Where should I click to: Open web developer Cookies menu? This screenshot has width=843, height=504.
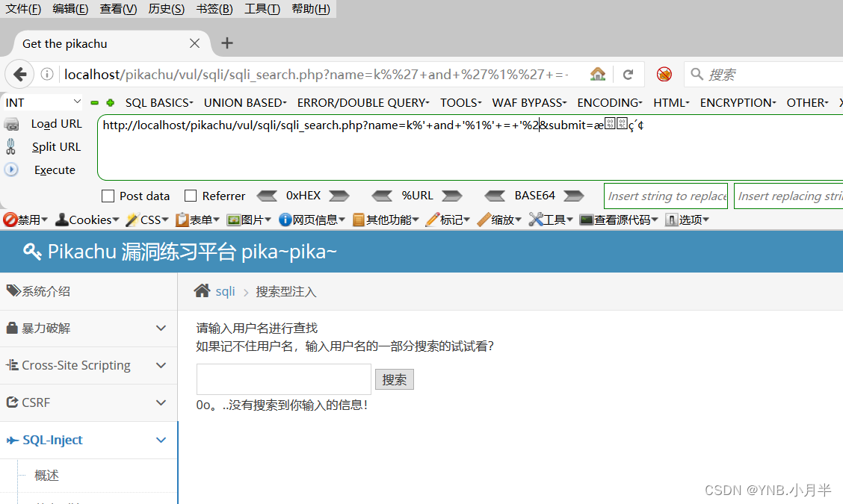pyautogui.click(x=87, y=220)
